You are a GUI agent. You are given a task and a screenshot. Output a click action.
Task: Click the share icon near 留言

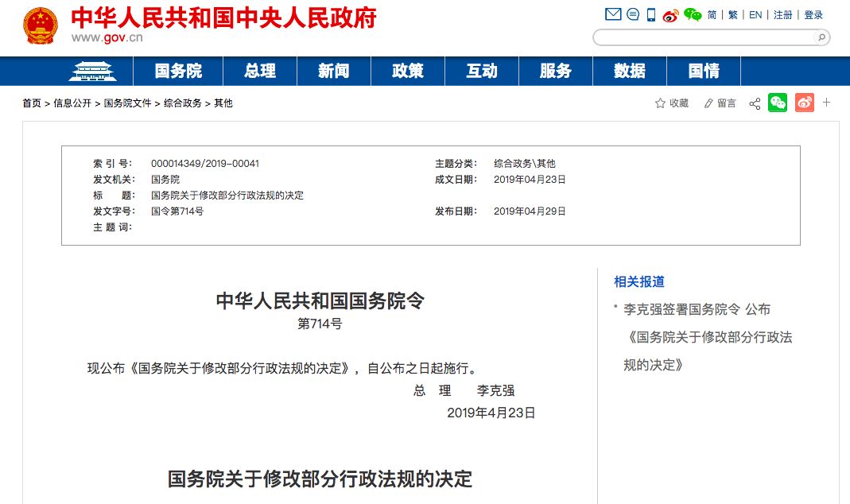pyautogui.click(x=755, y=103)
